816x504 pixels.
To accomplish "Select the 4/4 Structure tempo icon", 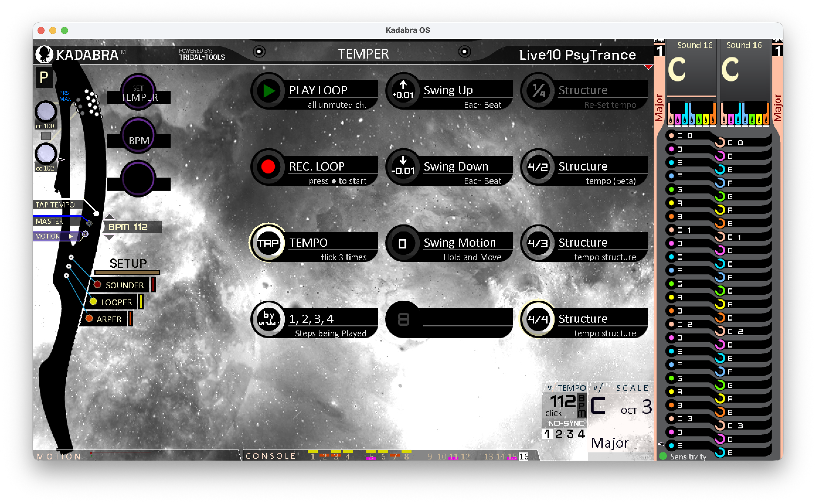I will [x=538, y=319].
